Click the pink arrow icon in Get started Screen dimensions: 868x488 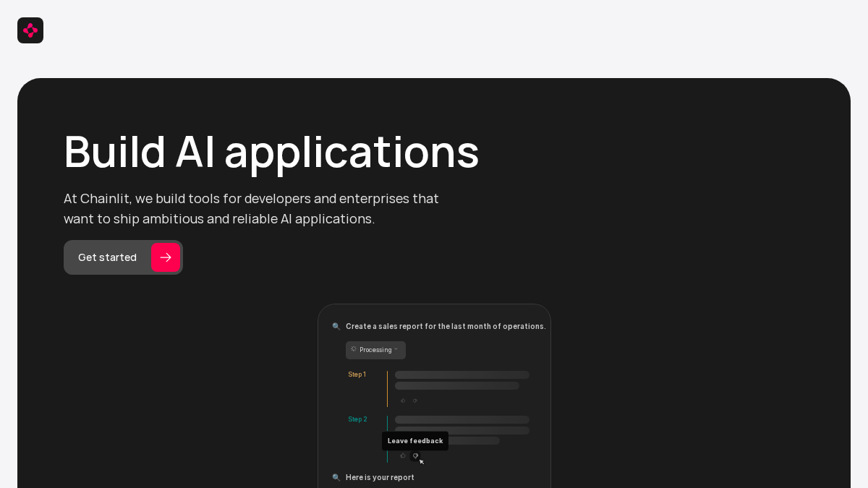click(x=166, y=257)
